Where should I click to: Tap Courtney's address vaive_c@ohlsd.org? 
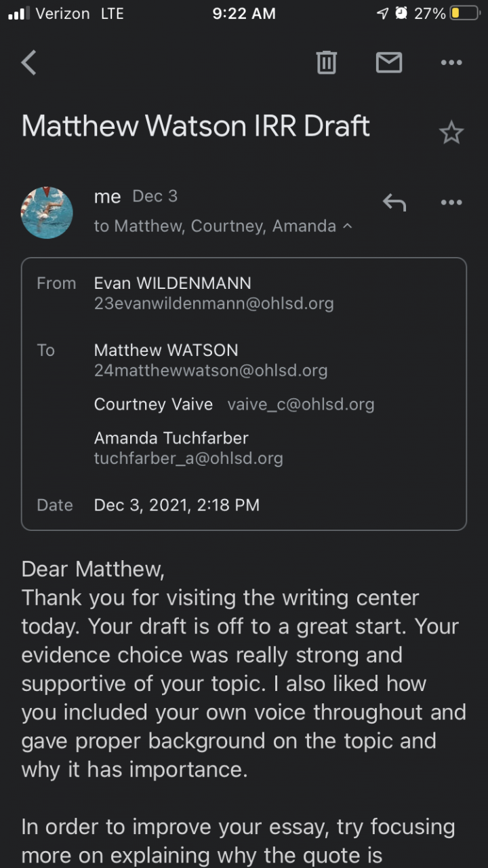[x=300, y=405]
